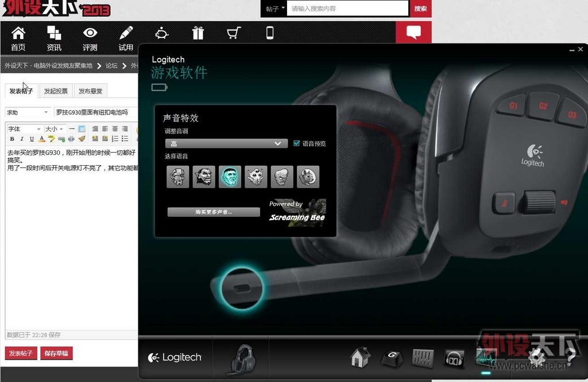Switch to the 发表帖子 tab
The width and height of the screenshot is (588, 382).
[x=21, y=91]
